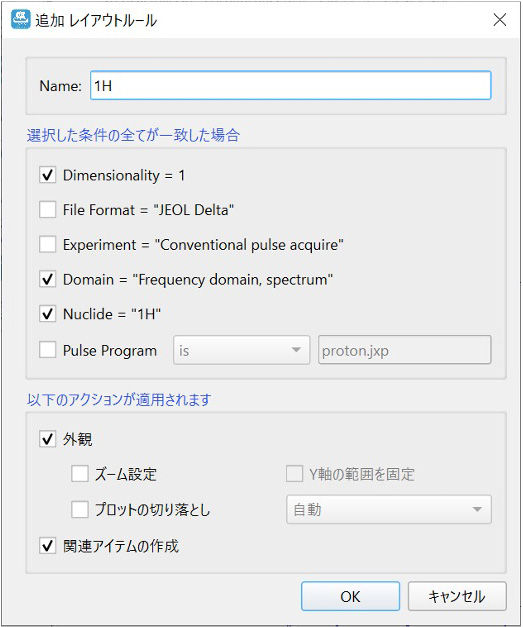Open the Pulse Program "is" dropdown
Screen dimensions: 523x627
242,350
